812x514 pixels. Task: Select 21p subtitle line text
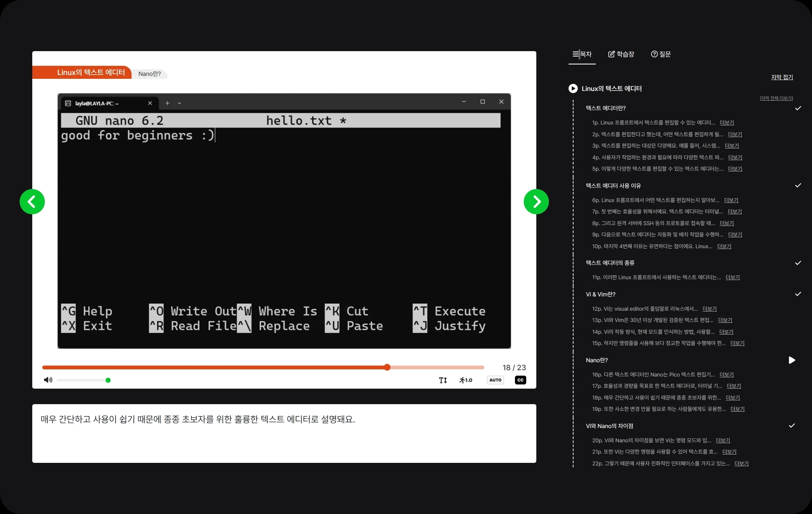coord(655,452)
